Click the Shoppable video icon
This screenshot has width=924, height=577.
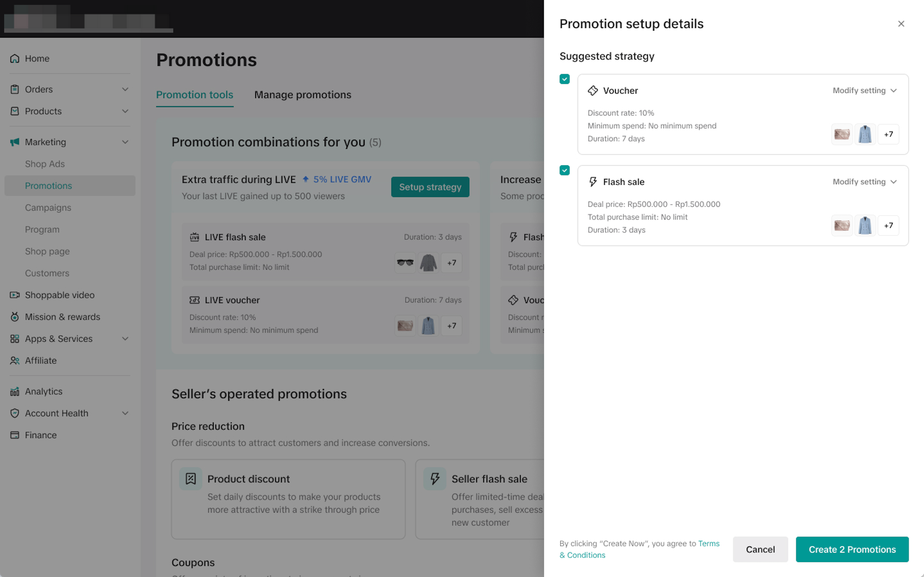click(15, 295)
